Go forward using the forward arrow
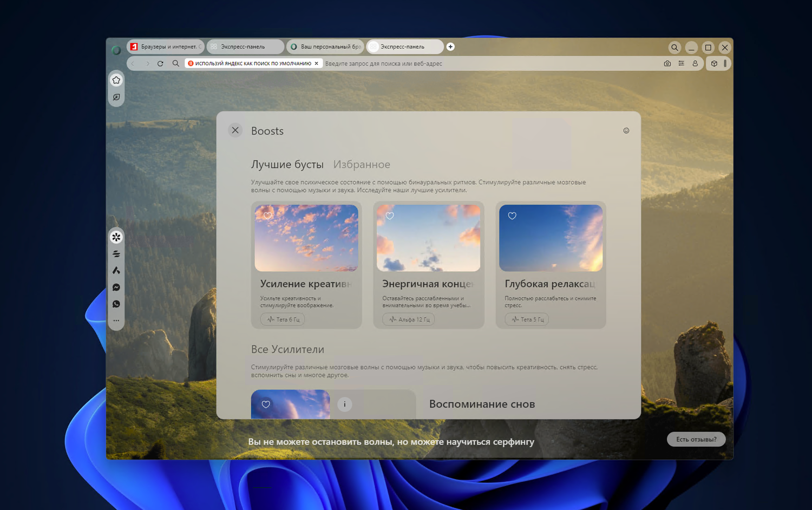812x510 pixels. [x=147, y=63]
